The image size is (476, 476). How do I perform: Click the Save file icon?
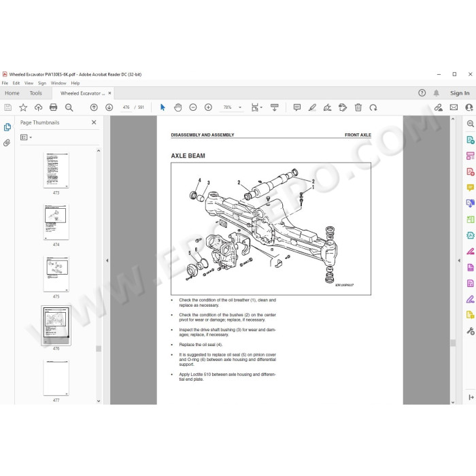coord(8,107)
